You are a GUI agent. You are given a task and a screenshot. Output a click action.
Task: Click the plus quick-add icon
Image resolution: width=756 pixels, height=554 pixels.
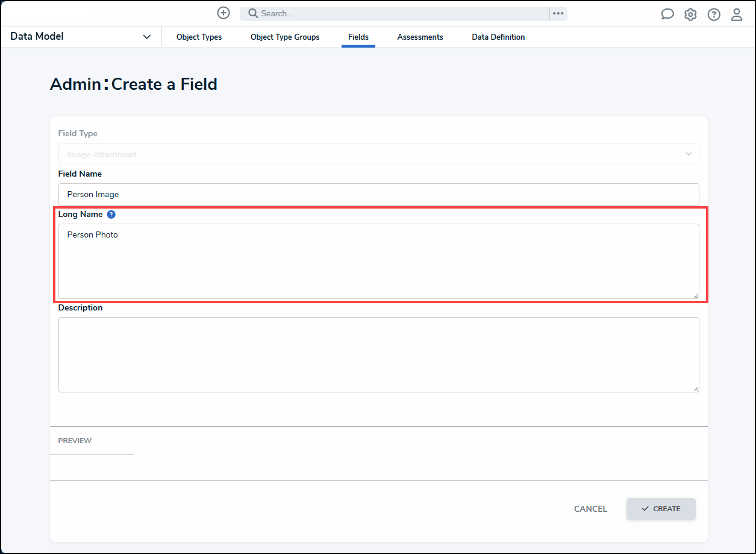point(223,13)
